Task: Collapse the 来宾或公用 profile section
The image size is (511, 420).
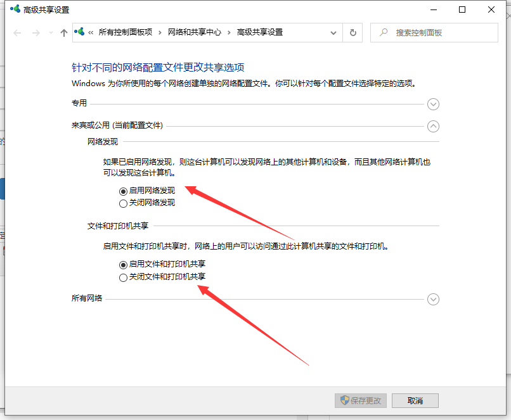Action: tap(433, 126)
